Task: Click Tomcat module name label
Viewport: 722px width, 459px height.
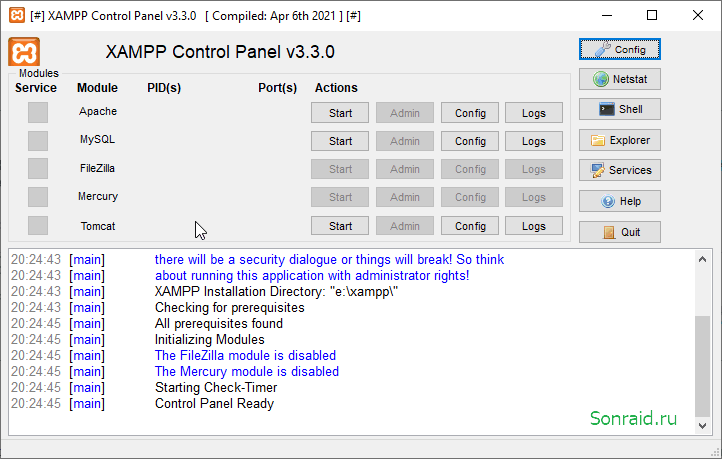Action: 98,226
